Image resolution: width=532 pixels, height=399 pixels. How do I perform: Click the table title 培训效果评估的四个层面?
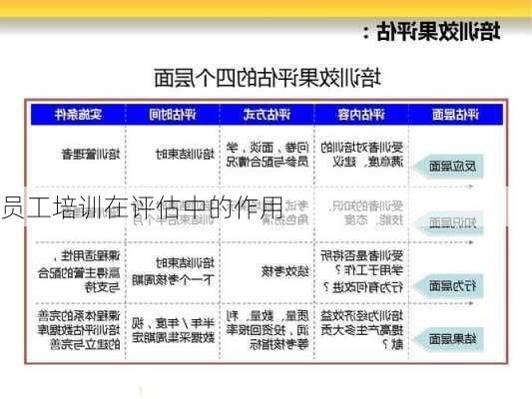pyautogui.click(x=267, y=77)
